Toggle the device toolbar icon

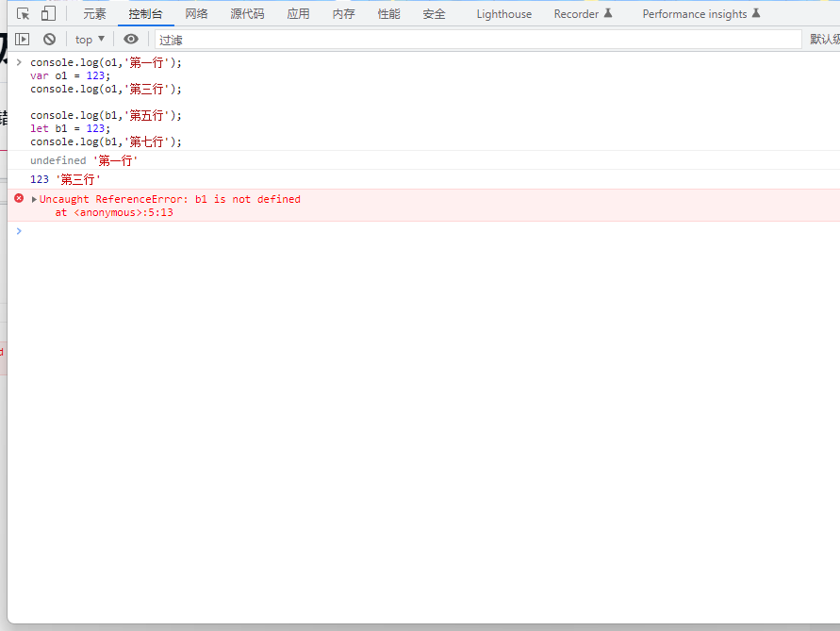(48, 13)
